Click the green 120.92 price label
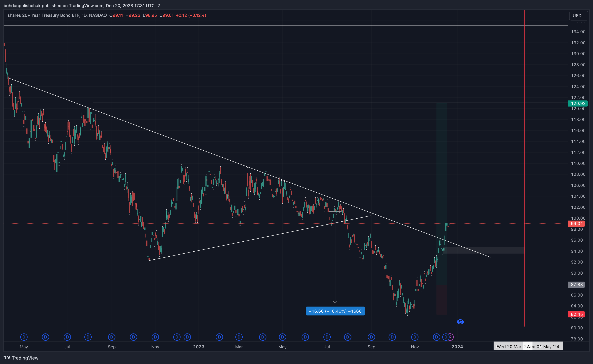Image resolution: width=593 pixels, height=364 pixels. click(x=578, y=103)
